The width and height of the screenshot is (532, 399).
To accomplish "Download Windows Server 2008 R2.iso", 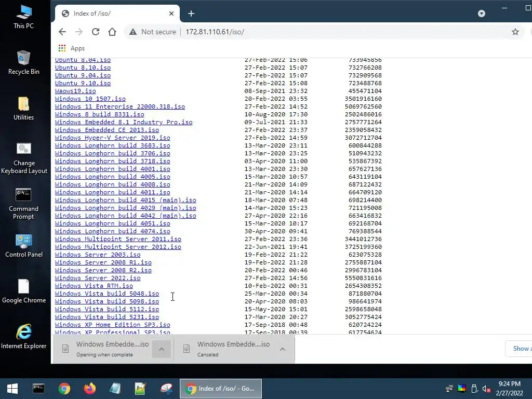I will click(x=103, y=270).
